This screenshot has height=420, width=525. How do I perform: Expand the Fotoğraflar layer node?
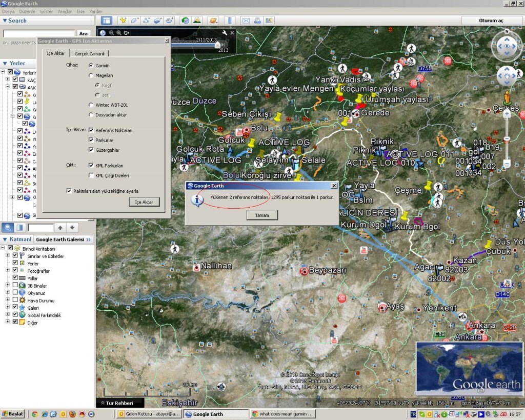tap(7, 270)
